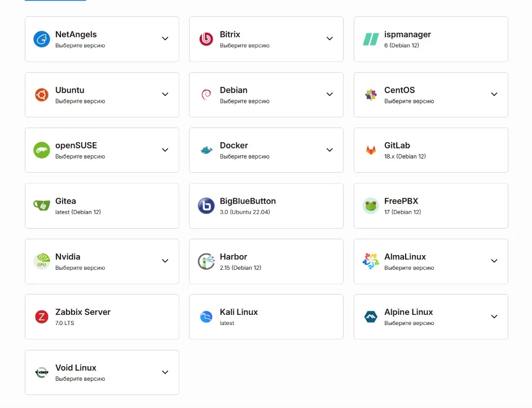Click the Nvidia card title
This screenshot has width=532, height=408.
click(68, 257)
